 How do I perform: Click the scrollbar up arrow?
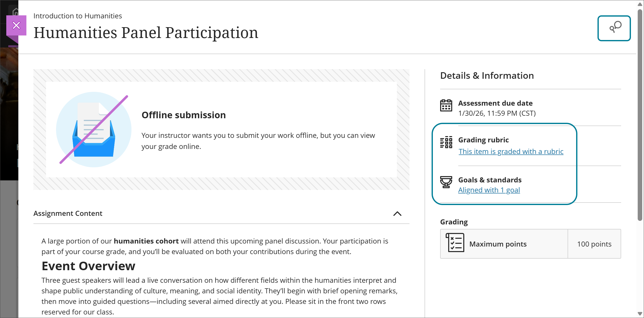639,4
